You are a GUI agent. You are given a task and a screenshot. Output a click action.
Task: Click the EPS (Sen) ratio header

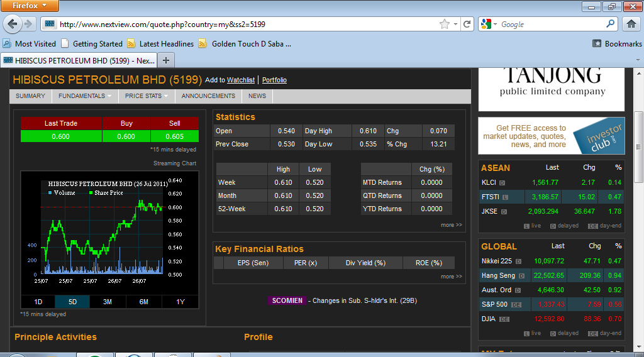coord(253,263)
